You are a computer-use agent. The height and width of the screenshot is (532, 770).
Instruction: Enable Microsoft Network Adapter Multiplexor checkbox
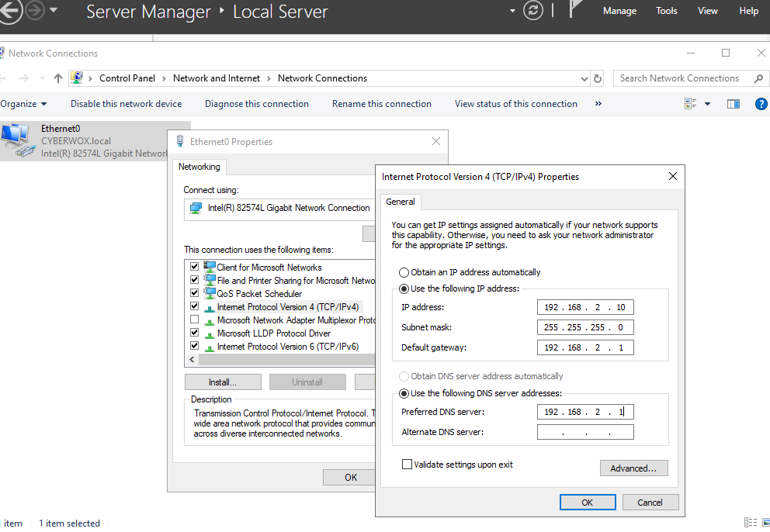click(195, 320)
